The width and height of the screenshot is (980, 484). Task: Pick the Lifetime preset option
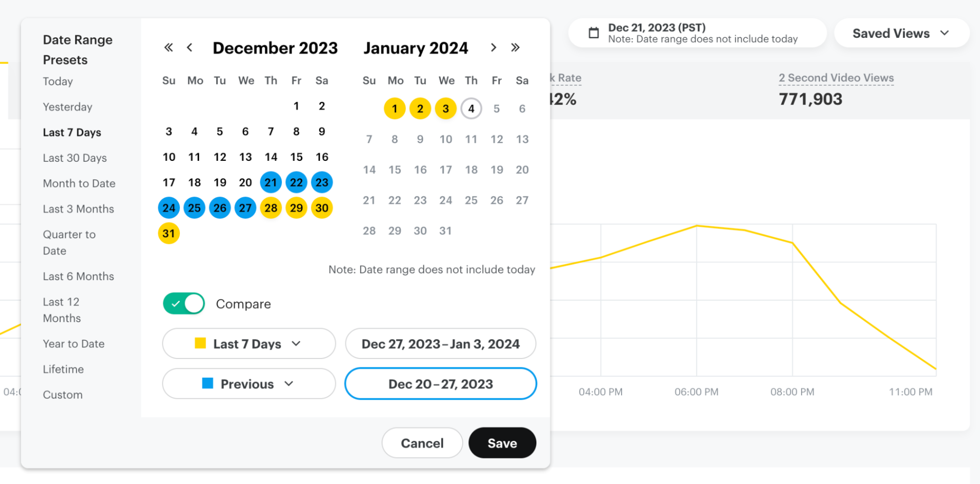coord(63,369)
